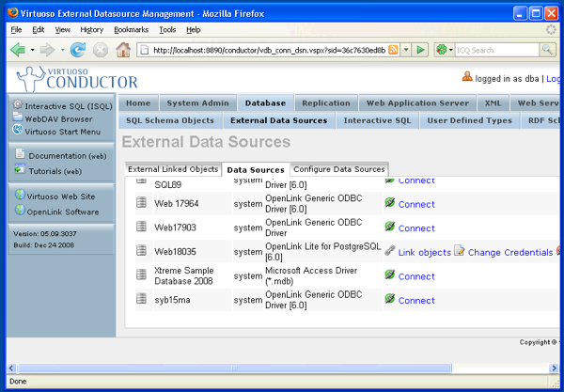Click the Done status bar text

18,382
